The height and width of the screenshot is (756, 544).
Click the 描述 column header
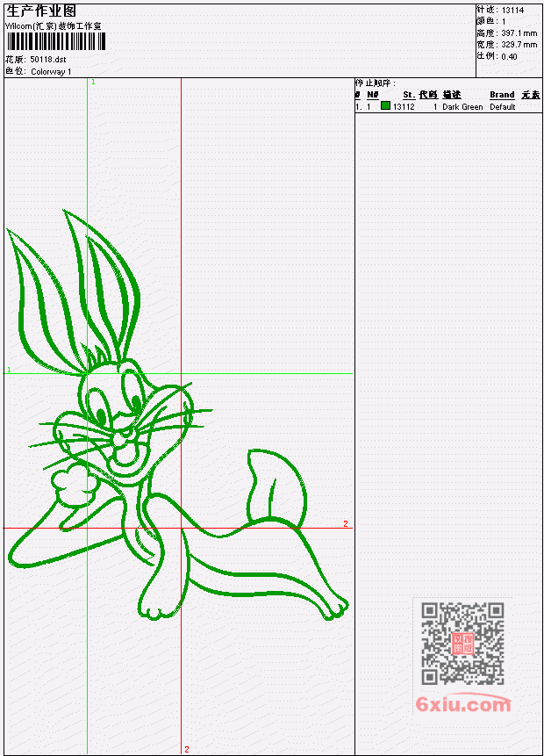coord(452,95)
